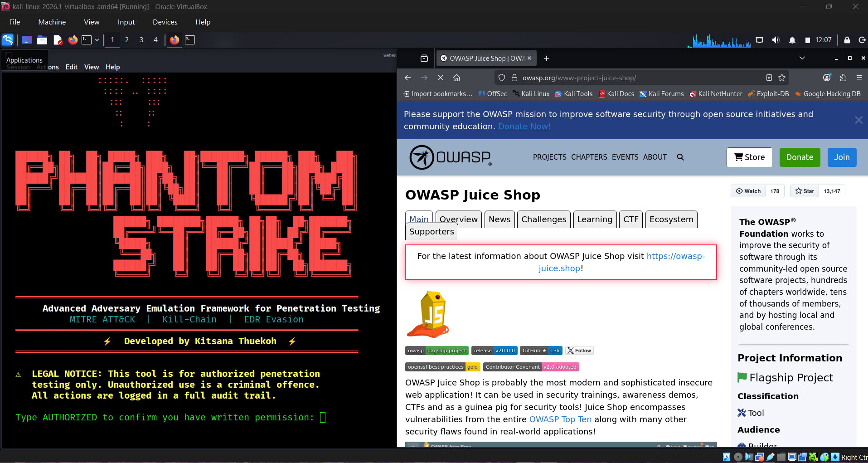Click the GitHub Star button
This screenshot has width=868, height=463.
[x=805, y=191]
